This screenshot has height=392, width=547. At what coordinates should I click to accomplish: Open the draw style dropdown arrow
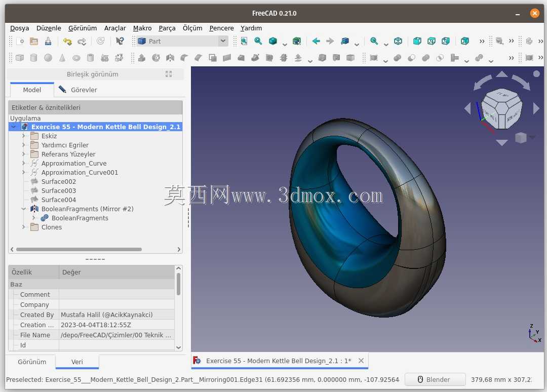pyautogui.click(x=285, y=44)
